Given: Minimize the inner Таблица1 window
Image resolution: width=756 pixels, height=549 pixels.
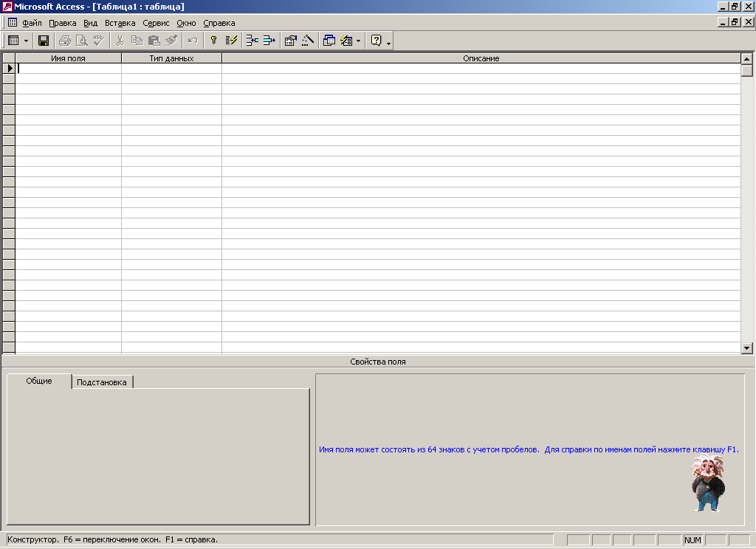Looking at the screenshot, I should (723, 21).
